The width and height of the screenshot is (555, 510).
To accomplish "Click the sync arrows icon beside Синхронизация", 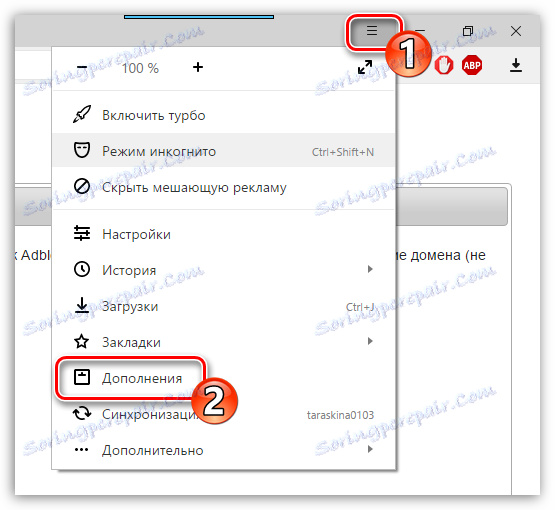I will point(82,413).
